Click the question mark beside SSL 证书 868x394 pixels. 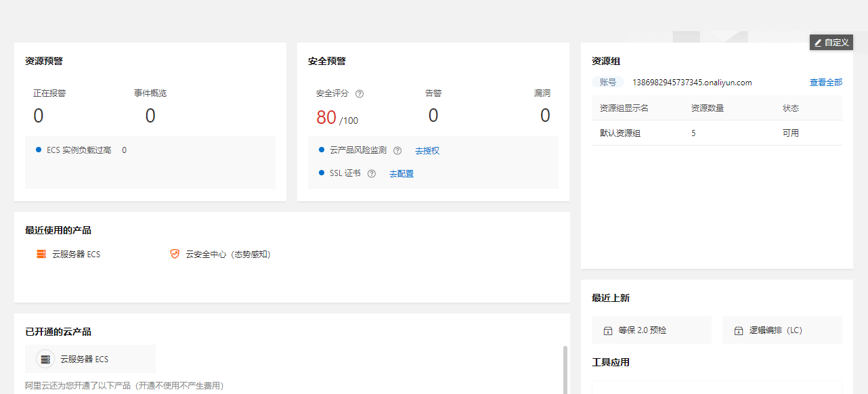[x=372, y=173]
